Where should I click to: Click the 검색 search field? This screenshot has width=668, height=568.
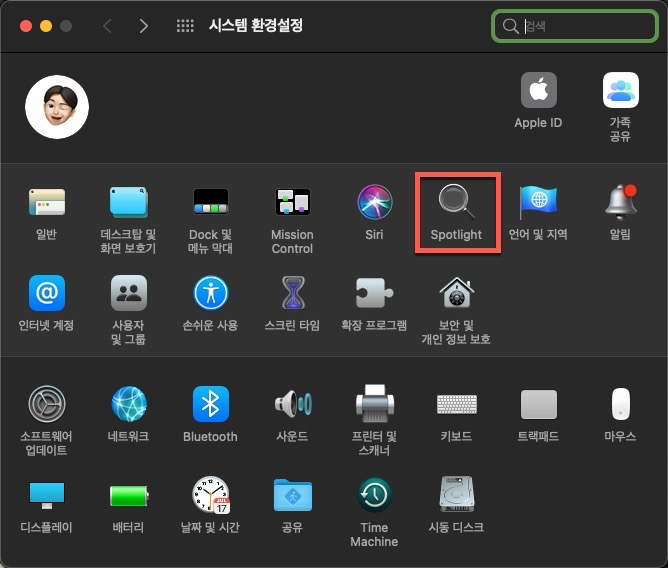575,26
